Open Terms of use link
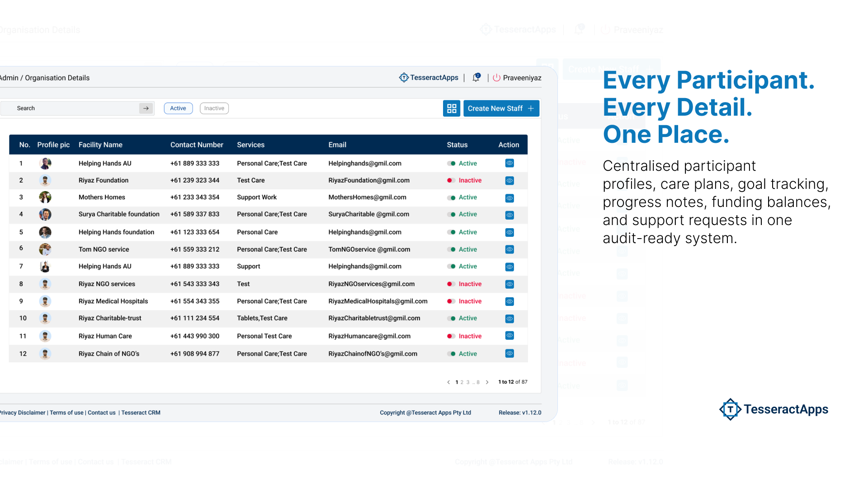The height and width of the screenshot is (488, 868). point(66,413)
